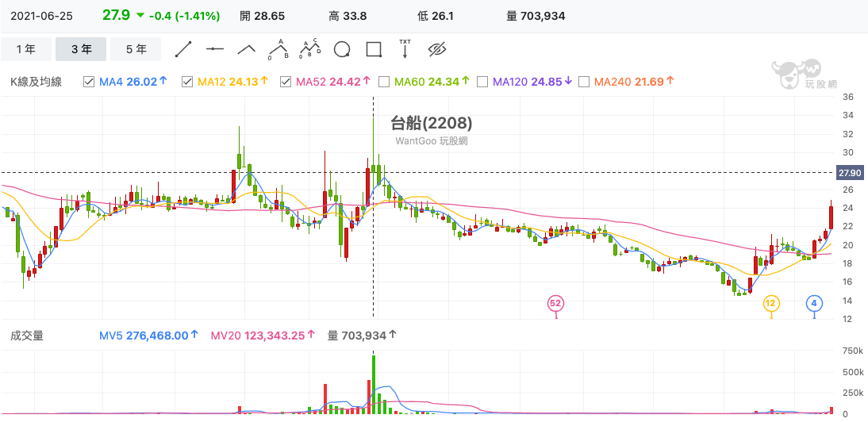Screen dimensions: 868x422
Task: Switch chart range to 5年
Action: click(136, 49)
